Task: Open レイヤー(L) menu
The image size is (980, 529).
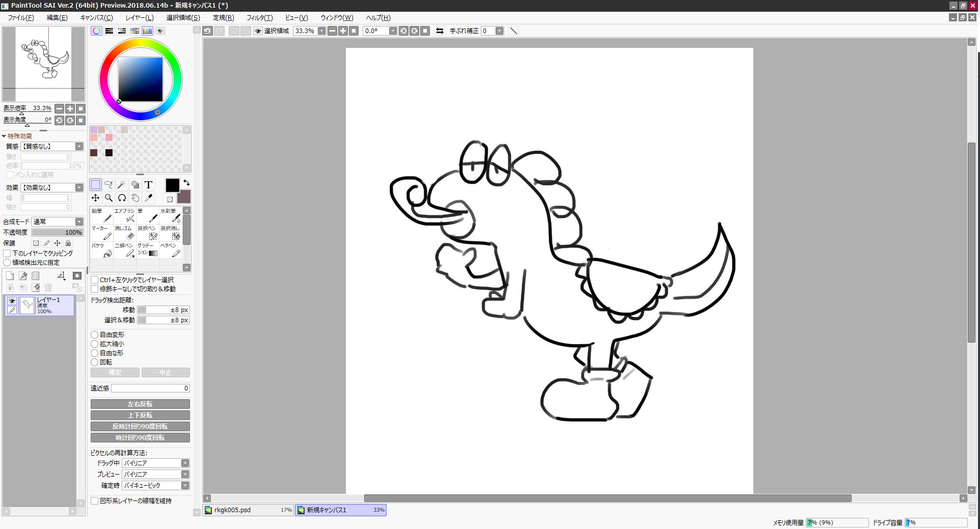Action: (x=140, y=18)
